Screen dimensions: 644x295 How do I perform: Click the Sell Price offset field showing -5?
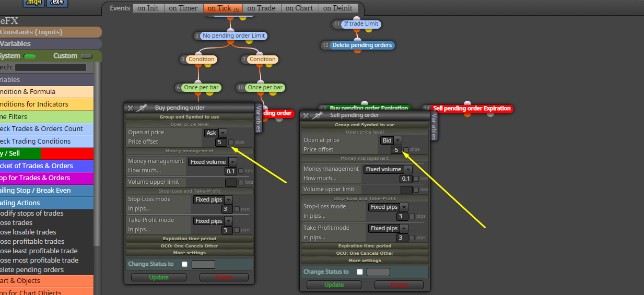[x=396, y=150]
